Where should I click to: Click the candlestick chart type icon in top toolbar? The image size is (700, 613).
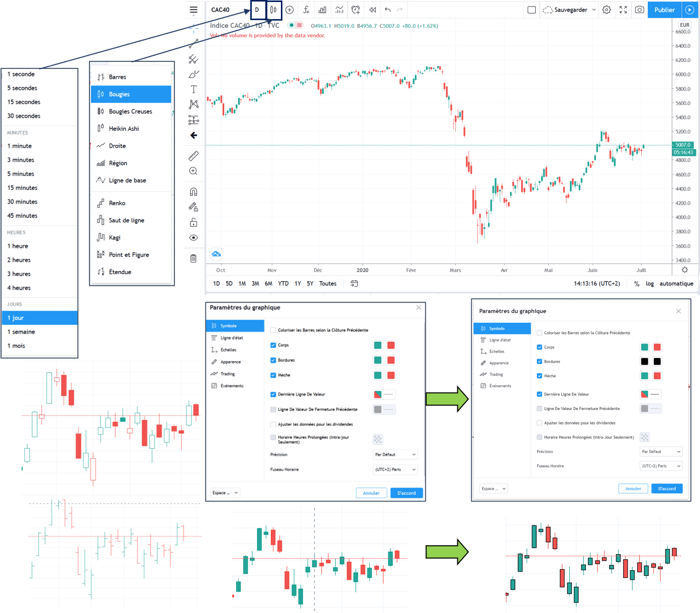[x=273, y=10]
